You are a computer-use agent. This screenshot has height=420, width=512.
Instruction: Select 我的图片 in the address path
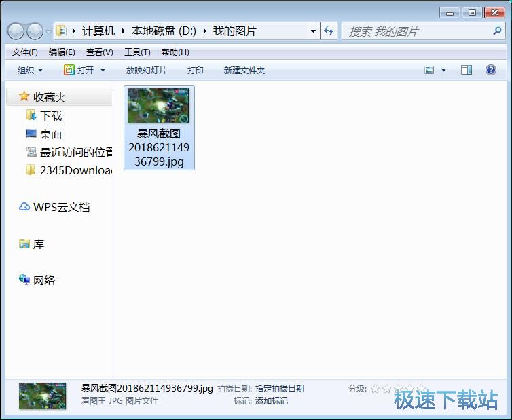pos(234,31)
